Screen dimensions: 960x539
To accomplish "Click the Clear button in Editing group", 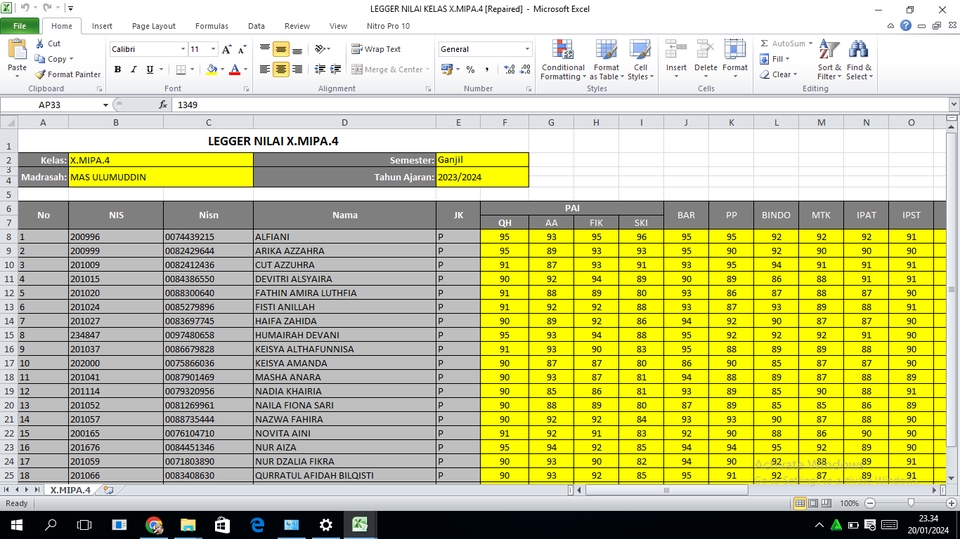I will [x=778, y=74].
